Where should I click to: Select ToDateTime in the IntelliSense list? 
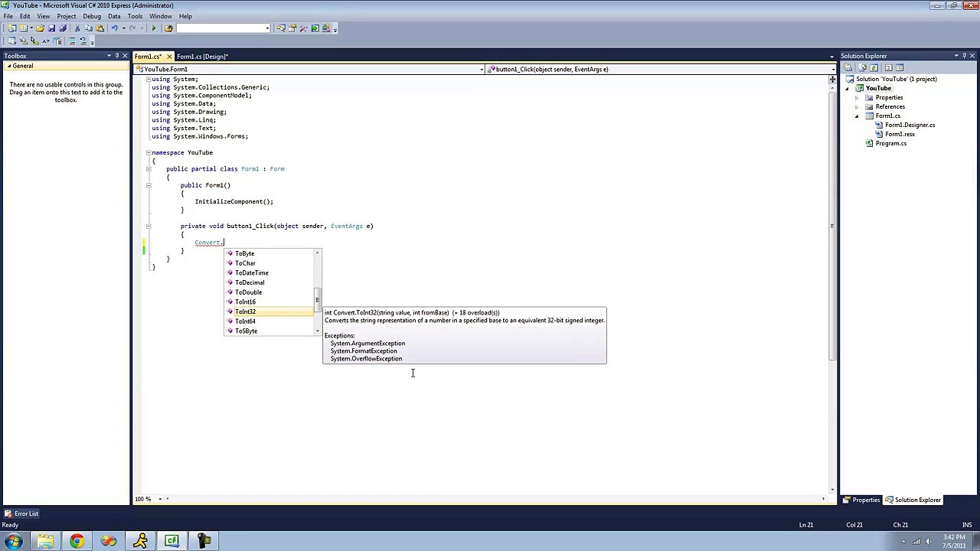coord(269,273)
